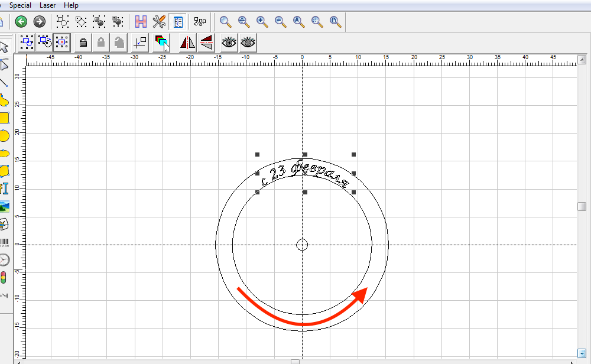The image size is (591, 364).
Task: Open the Special menu
Action: click(20, 5)
